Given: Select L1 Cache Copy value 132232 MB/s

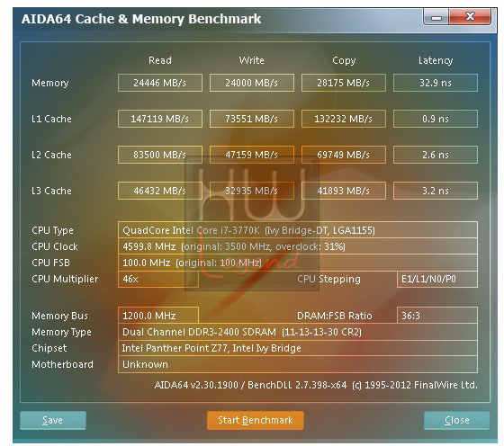Looking at the screenshot, I should click(x=344, y=119).
